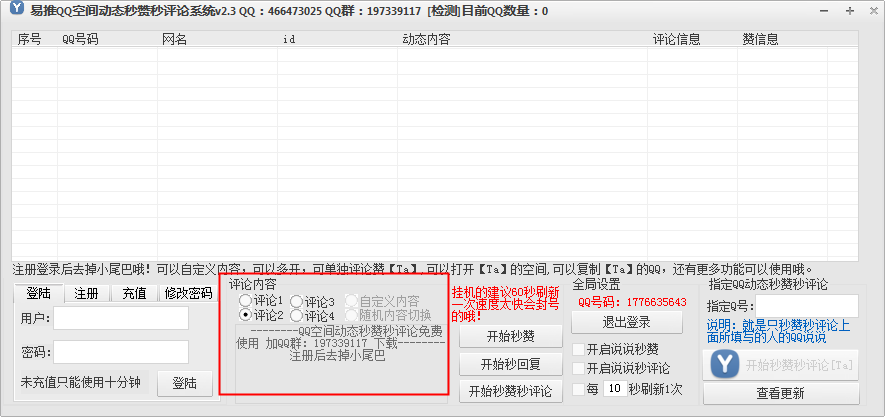Focus the 用户 username input field
The width and height of the screenshot is (885, 417).
tap(121, 318)
